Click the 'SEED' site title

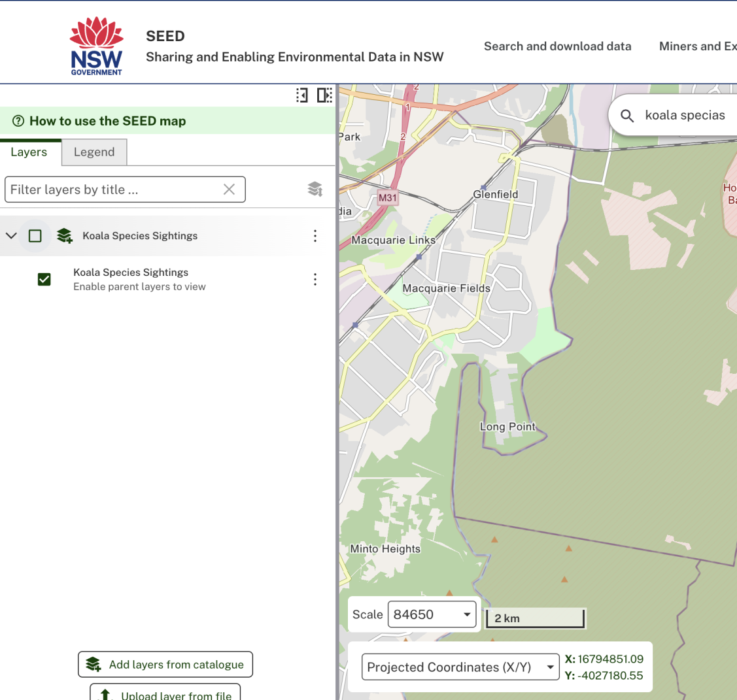165,36
